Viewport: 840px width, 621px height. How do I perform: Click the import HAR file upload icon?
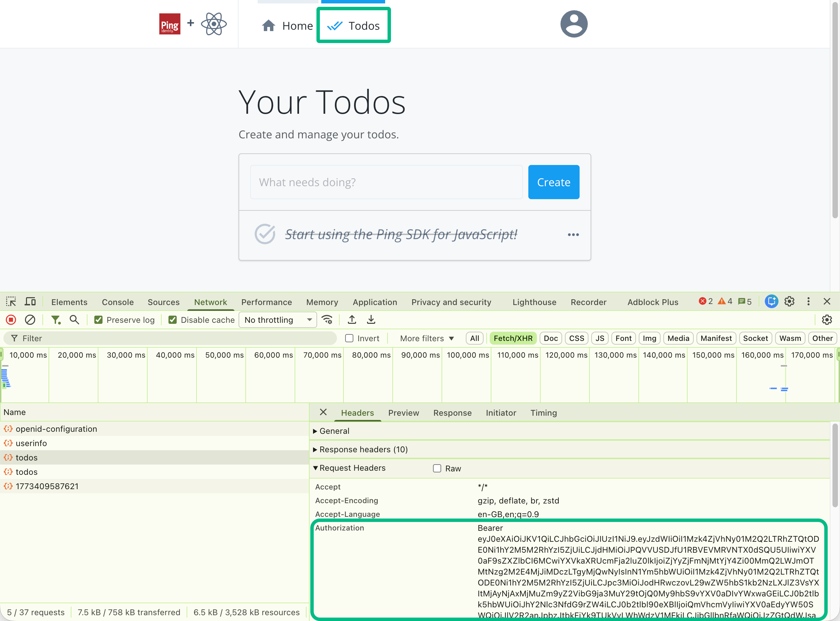click(x=352, y=320)
